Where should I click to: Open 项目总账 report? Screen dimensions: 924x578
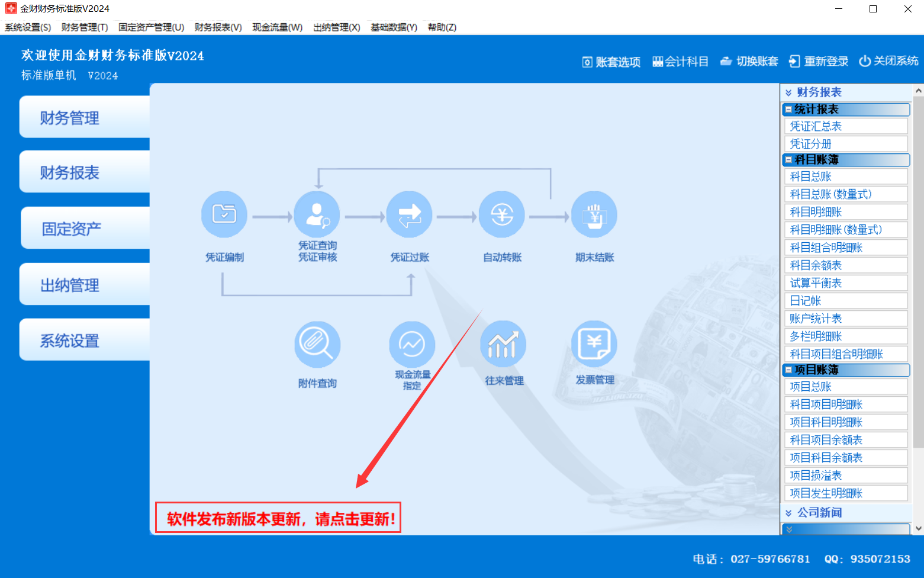click(846, 387)
